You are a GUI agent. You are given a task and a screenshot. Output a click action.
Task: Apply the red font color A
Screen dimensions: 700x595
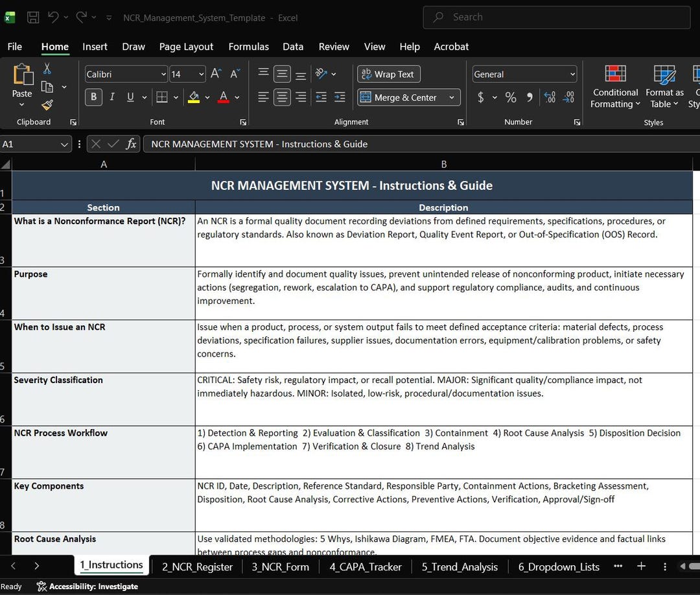tap(224, 97)
